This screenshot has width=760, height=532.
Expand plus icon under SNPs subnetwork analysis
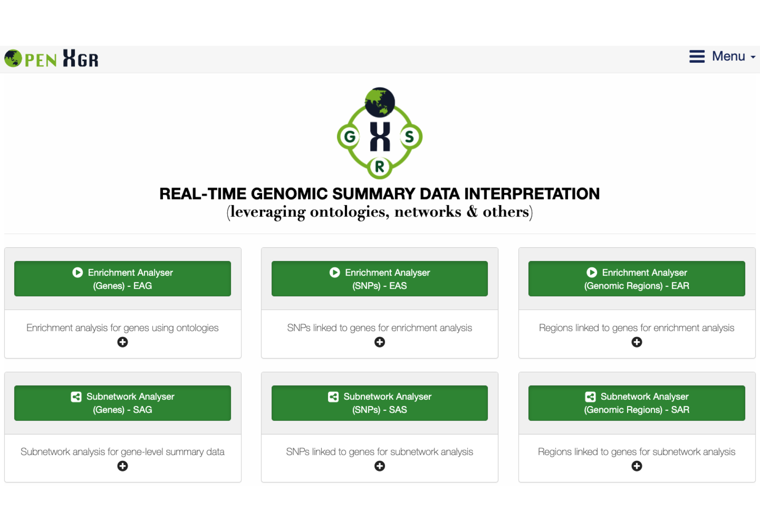click(380, 466)
